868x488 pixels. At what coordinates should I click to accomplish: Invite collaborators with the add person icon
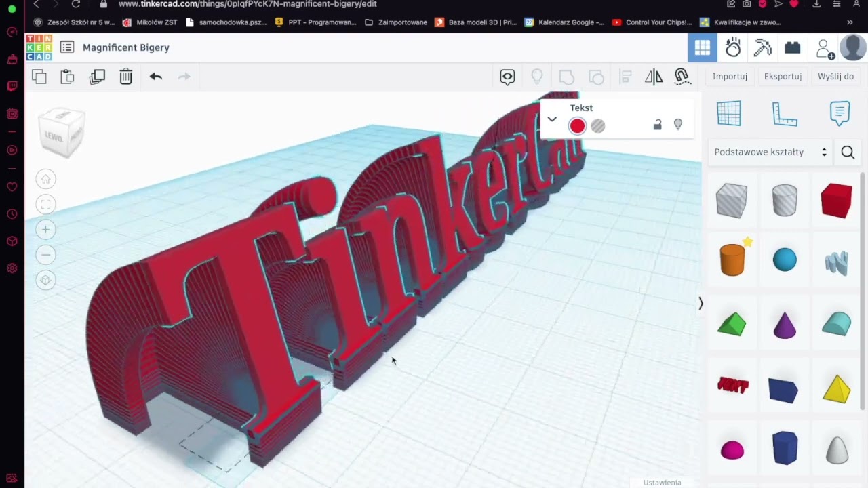825,49
